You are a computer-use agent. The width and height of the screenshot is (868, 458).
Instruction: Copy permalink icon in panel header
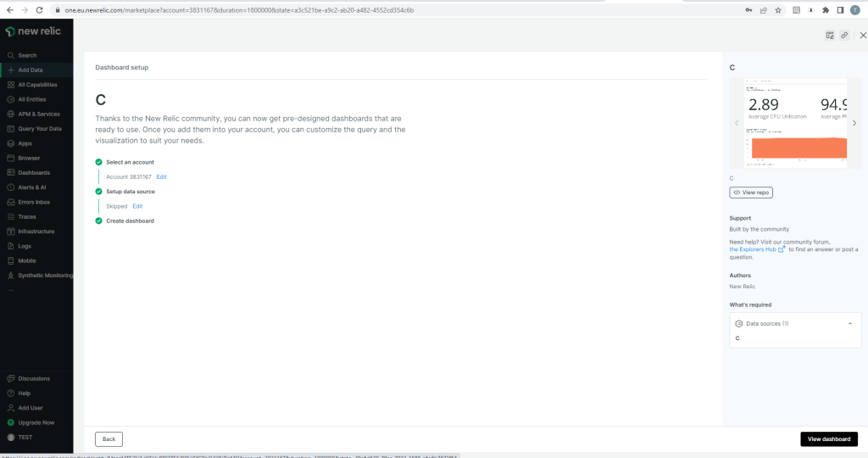click(844, 36)
